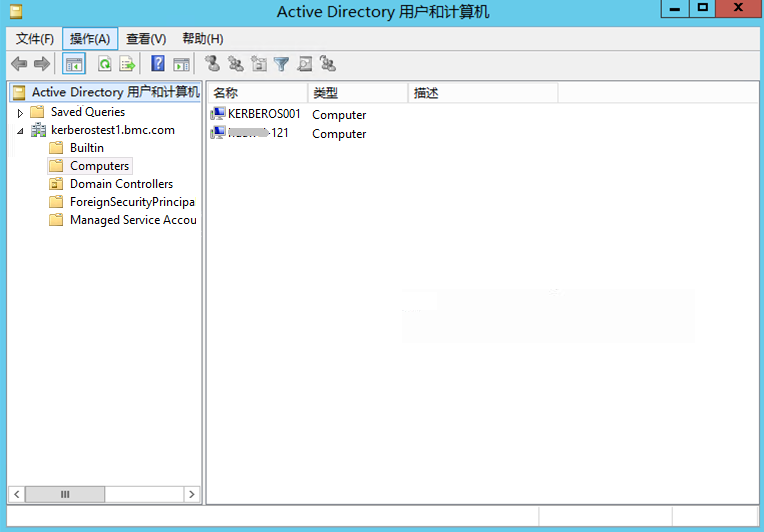The height and width of the screenshot is (532, 764).
Task: Click the create new group icon
Action: tap(236, 64)
